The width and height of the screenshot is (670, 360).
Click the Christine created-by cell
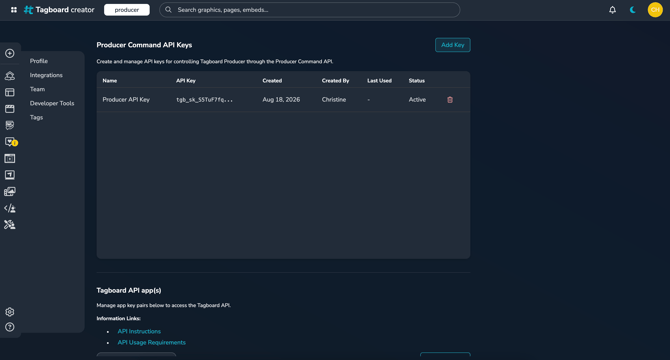coord(334,100)
